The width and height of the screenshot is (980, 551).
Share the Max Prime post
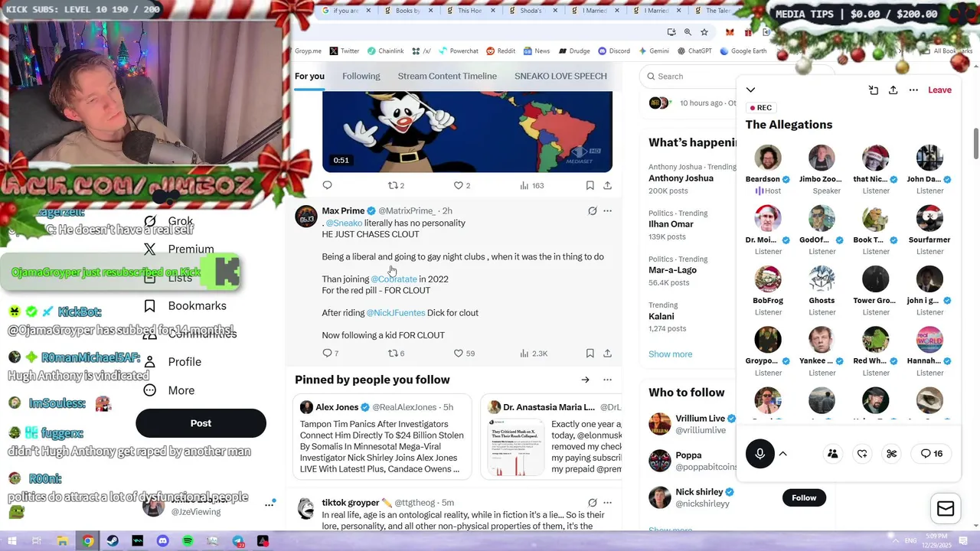607,354
